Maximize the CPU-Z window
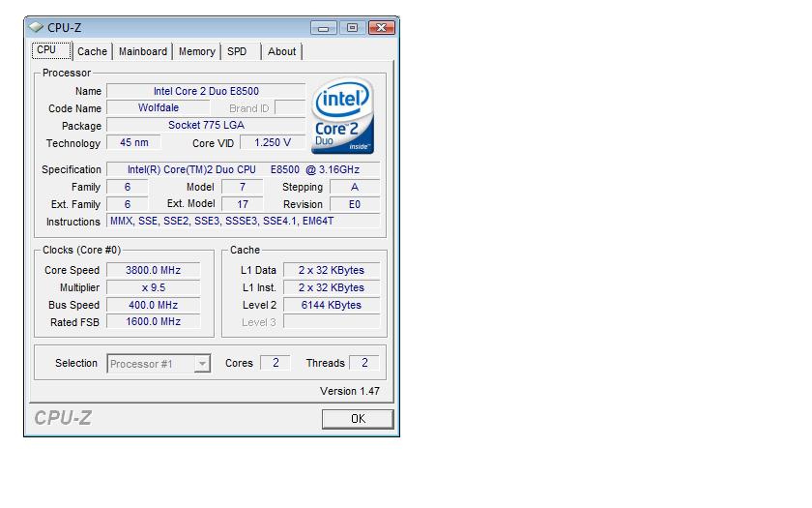The height and width of the screenshot is (508, 812). 352,27
